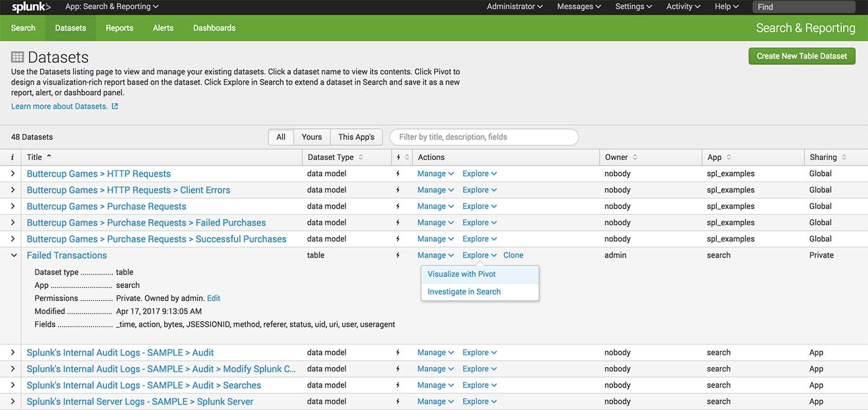Screen dimensions: 868x410
Task: Click the Create New Table Dataset button
Action: click(801, 56)
